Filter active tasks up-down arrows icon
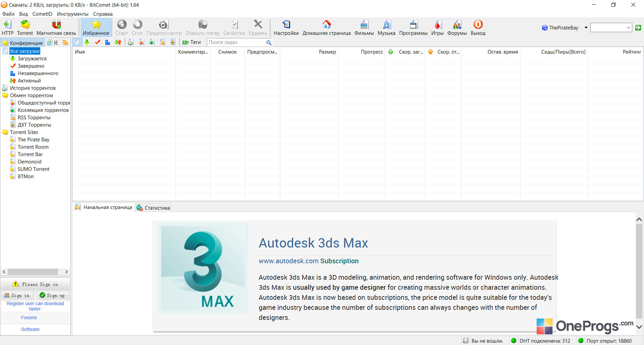Screen dimensions: 644x345 click(118, 42)
